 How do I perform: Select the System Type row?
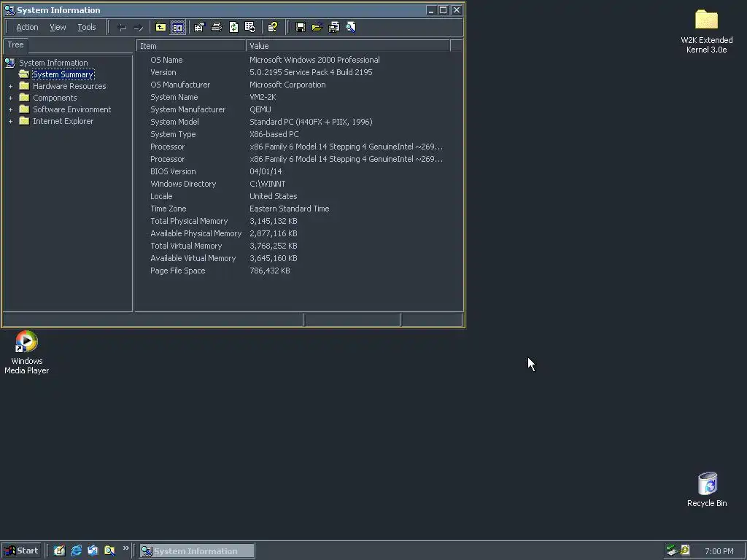pyautogui.click(x=299, y=134)
